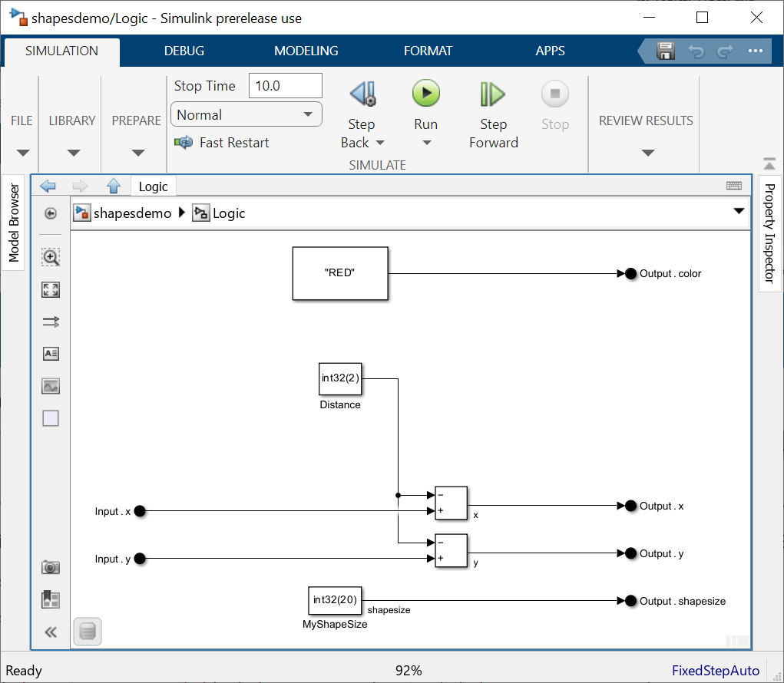Click the Hide/Show Explorer Bar icon

click(51, 213)
